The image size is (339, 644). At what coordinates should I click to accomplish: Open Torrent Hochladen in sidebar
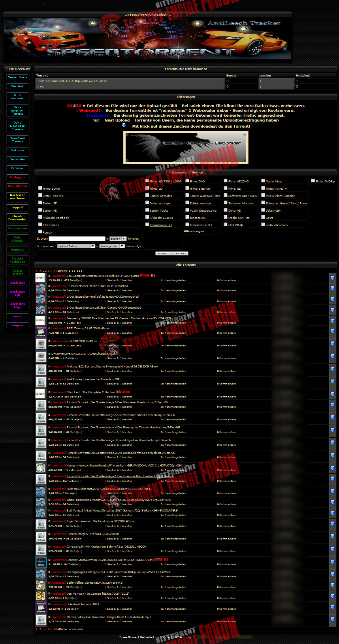[17, 260]
